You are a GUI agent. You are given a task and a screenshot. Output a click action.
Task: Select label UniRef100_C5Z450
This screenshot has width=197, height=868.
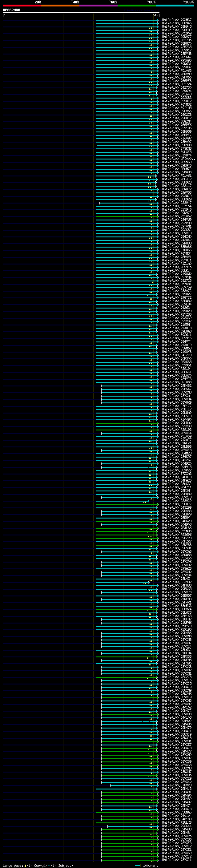[177, 558]
